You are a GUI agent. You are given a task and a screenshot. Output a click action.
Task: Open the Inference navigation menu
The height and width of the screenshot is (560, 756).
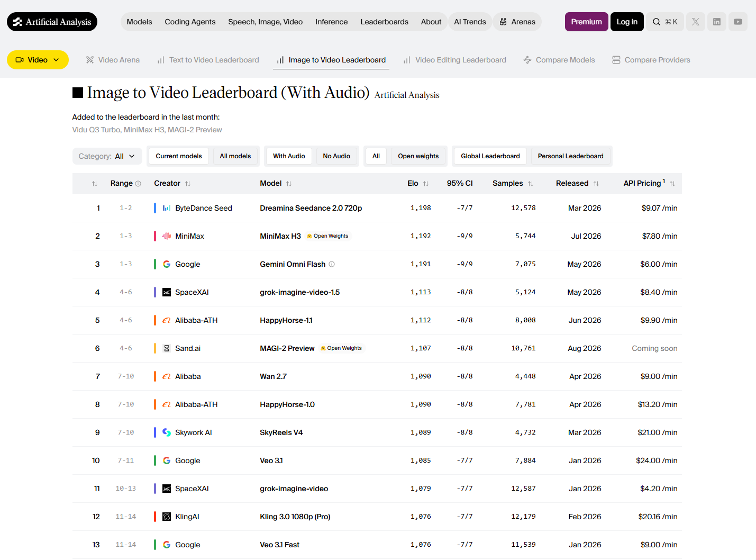332,22
